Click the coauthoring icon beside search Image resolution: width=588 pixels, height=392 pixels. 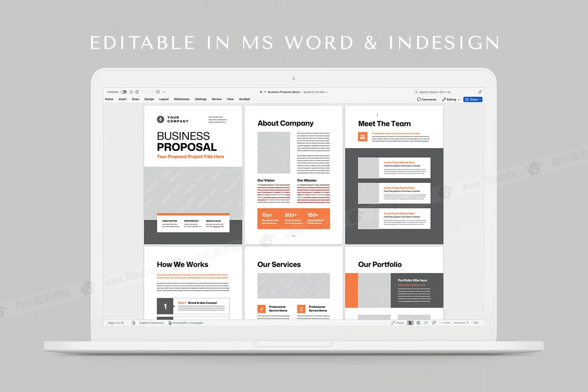pyautogui.click(x=480, y=92)
